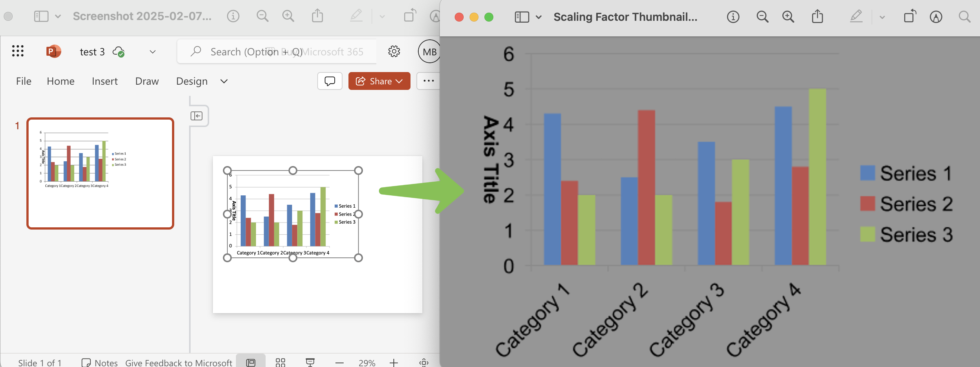Toggle Markup pen in Scaling Factor window
The image size is (980, 367).
(856, 17)
